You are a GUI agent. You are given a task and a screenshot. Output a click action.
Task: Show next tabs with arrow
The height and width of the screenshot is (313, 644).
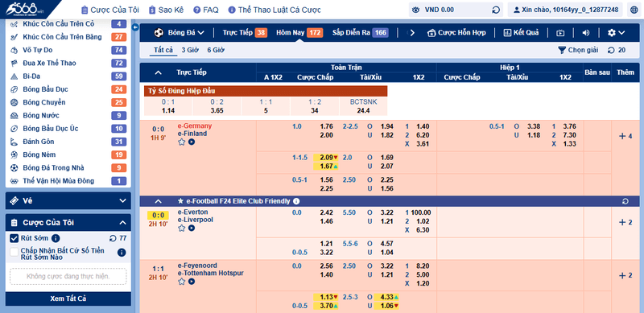[413, 33]
